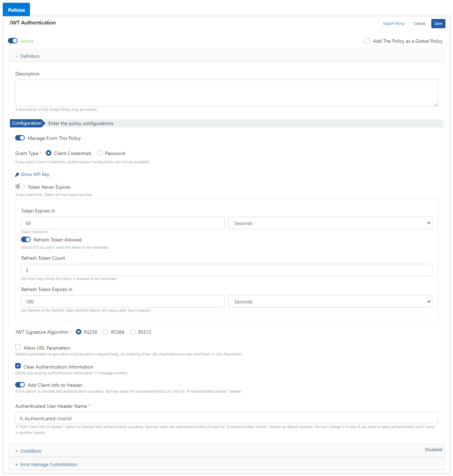Click the key icon beside Show API Key
This screenshot has width=453, height=476.
coord(17,175)
